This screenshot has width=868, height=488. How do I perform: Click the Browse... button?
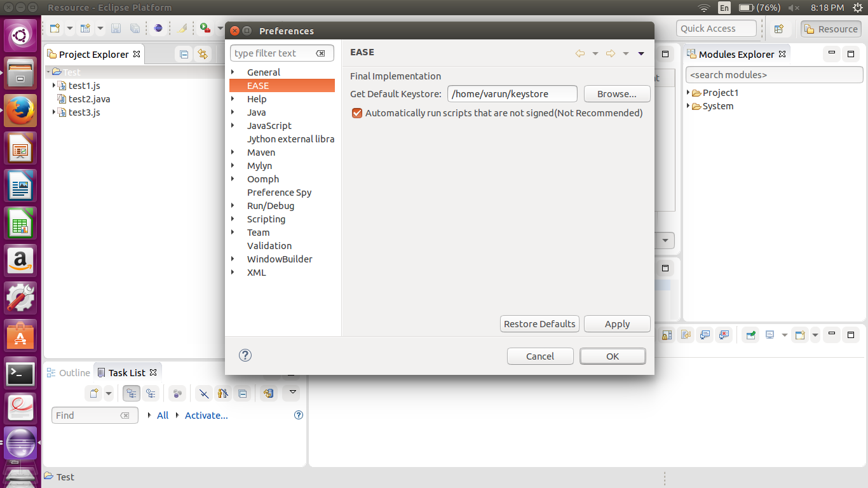pyautogui.click(x=617, y=94)
